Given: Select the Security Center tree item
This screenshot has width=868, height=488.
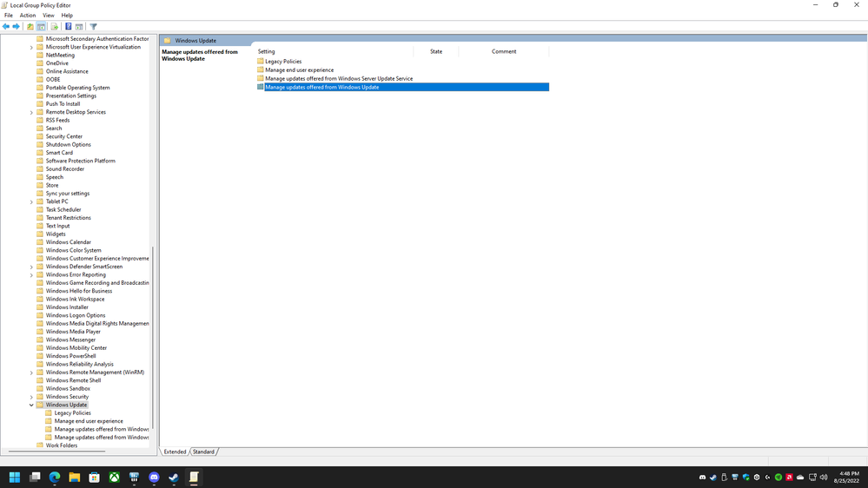Looking at the screenshot, I should tap(63, 136).
